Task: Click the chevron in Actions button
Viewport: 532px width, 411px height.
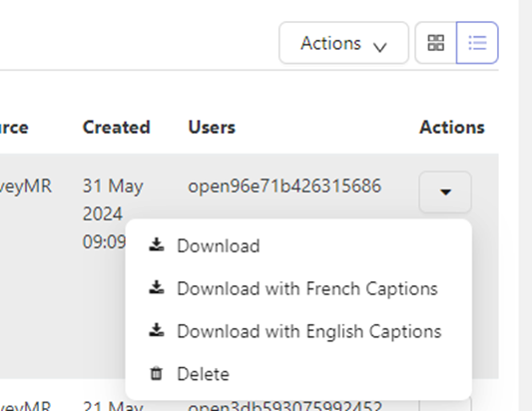Action: click(x=379, y=47)
